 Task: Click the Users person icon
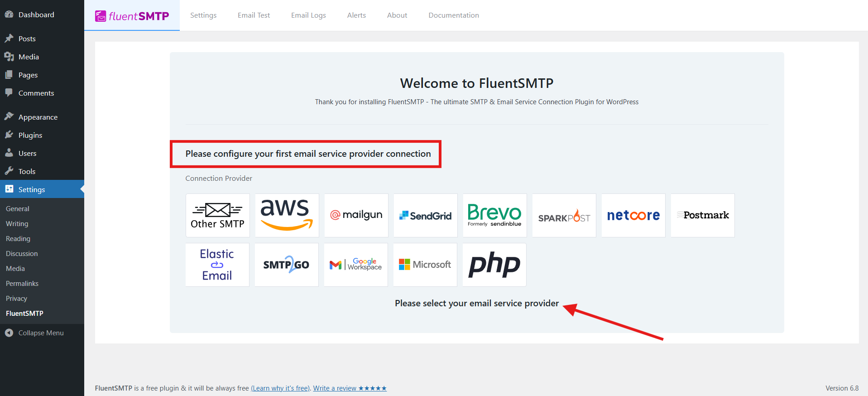point(9,153)
